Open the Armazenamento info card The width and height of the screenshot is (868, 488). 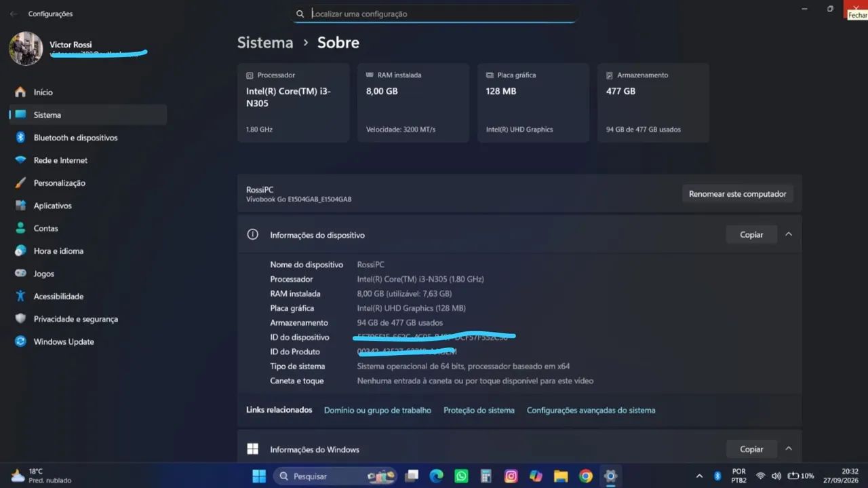click(x=654, y=102)
